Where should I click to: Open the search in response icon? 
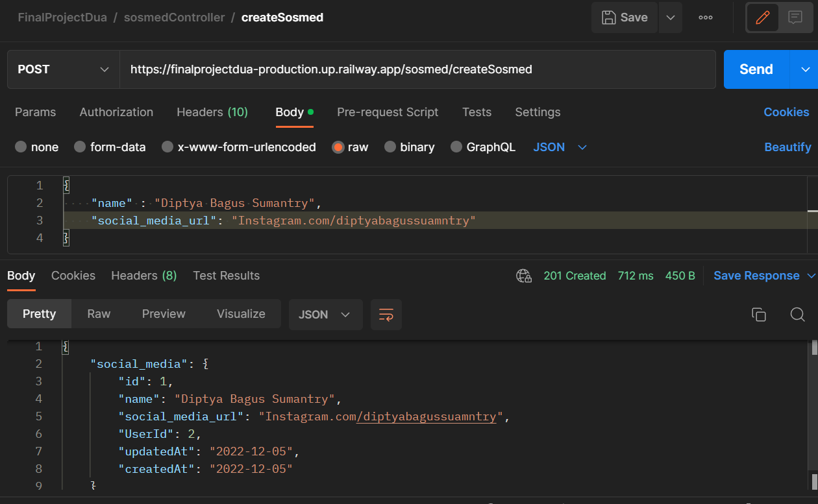tap(797, 314)
